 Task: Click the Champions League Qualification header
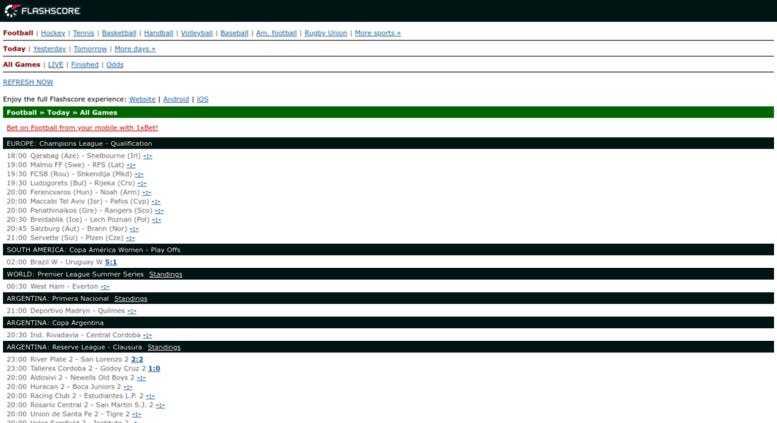pyautogui.click(x=388, y=144)
